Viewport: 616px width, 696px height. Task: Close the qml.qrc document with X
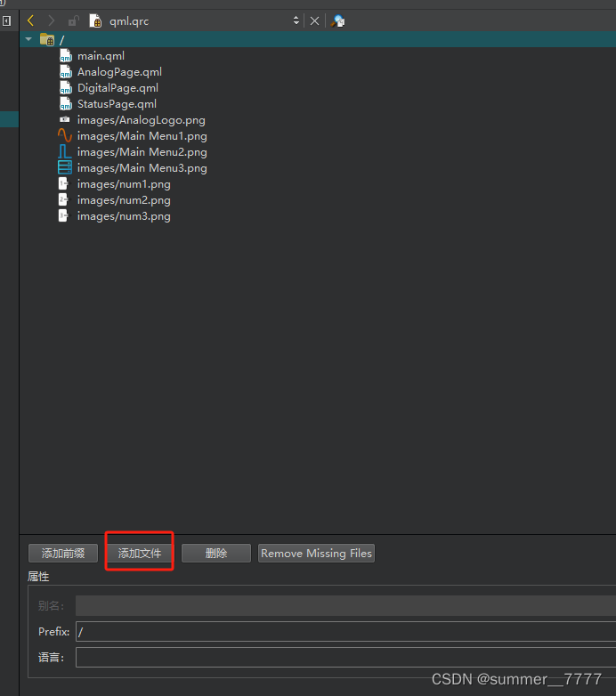(x=314, y=20)
